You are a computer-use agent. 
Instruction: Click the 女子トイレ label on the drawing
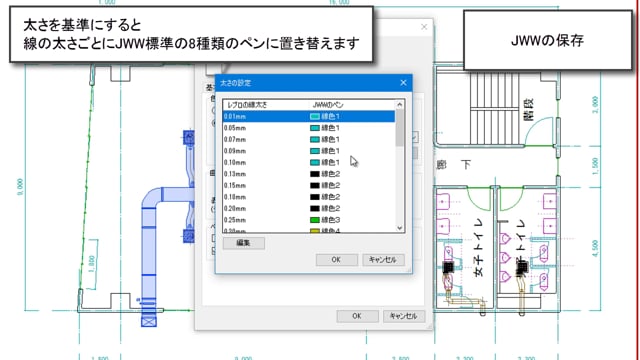point(478,248)
